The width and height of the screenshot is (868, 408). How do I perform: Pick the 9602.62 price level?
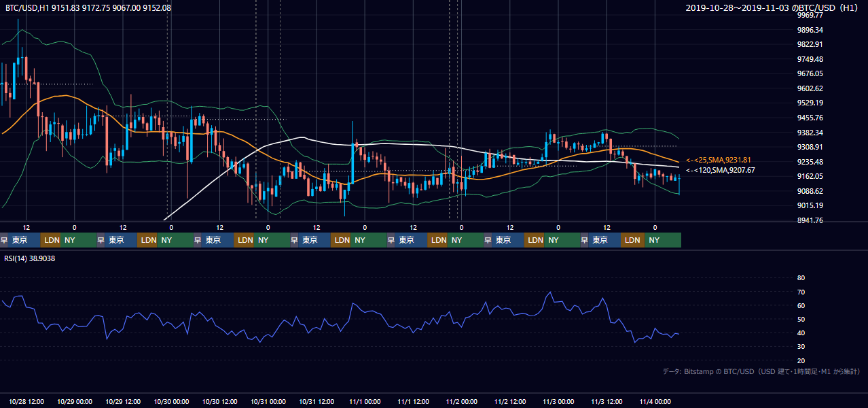(x=810, y=88)
